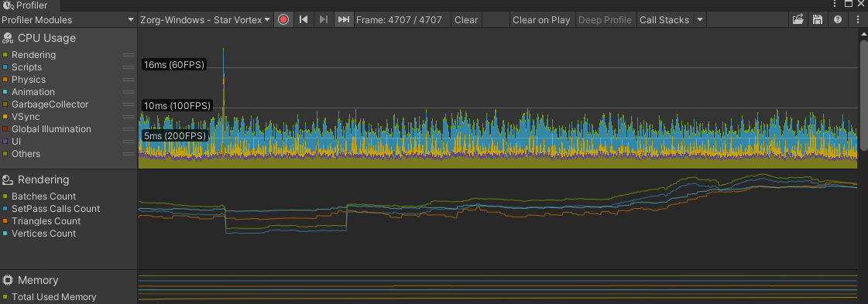
Task: Click the Clear button
Action: click(466, 20)
